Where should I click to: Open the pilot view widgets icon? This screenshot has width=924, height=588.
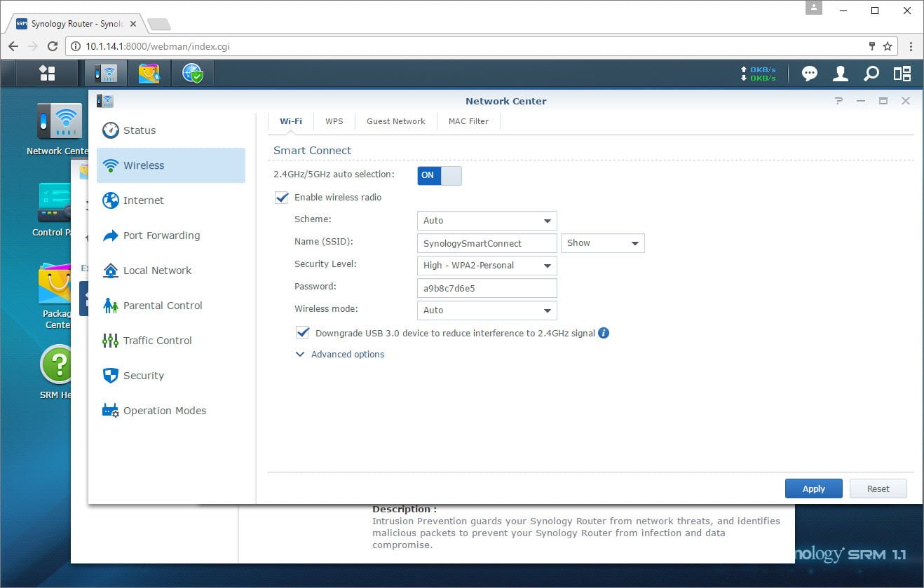tap(902, 73)
